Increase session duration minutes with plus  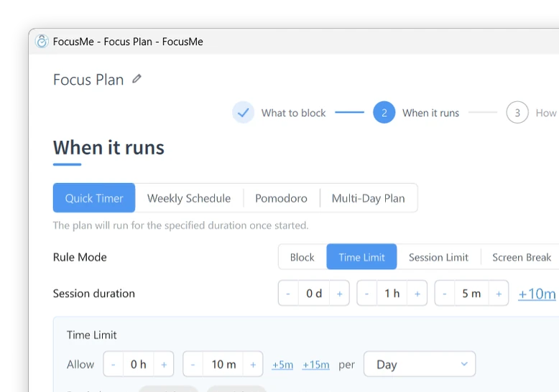[499, 294]
